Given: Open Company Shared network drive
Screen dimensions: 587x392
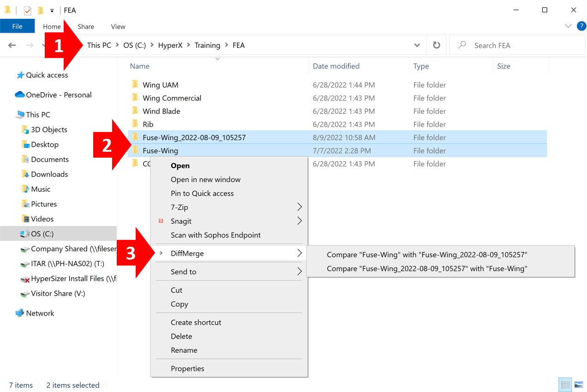Looking at the screenshot, I should (68, 249).
